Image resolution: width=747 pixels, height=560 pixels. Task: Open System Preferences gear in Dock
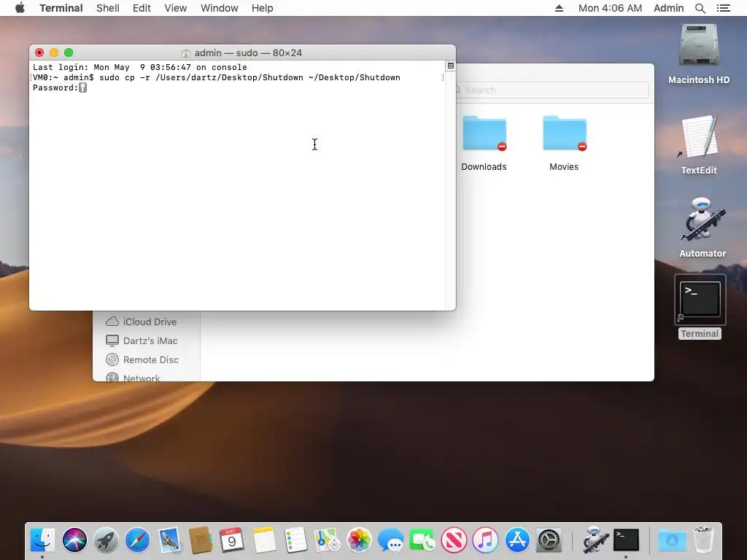click(x=549, y=540)
